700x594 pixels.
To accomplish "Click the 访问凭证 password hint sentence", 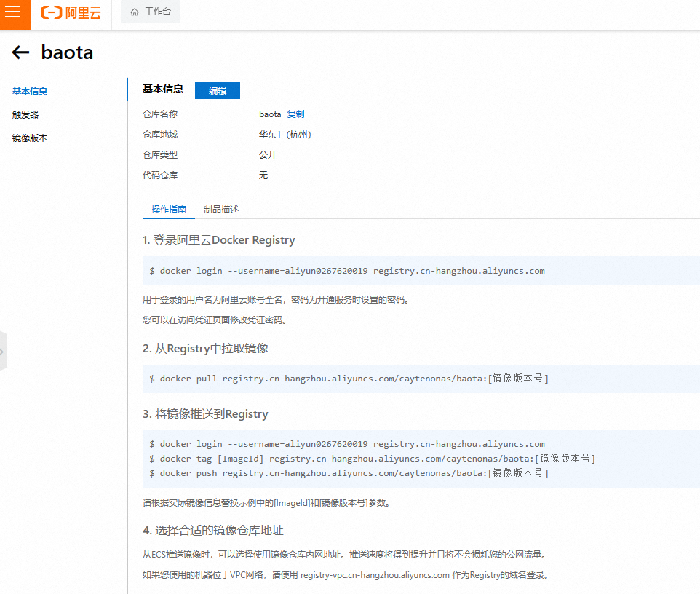I will pyautogui.click(x=215, y=320).
